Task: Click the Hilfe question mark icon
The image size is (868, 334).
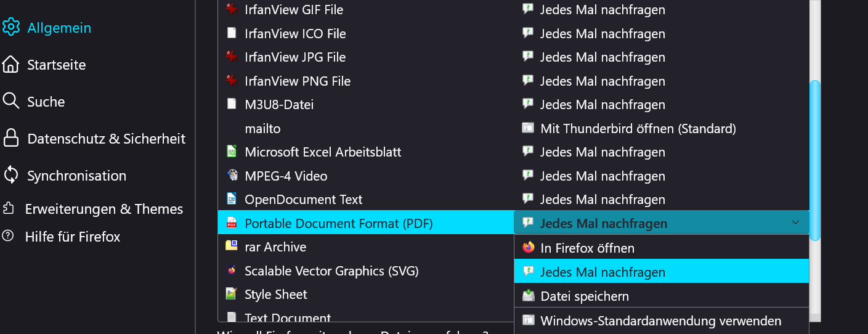Action: click(8, 236)
